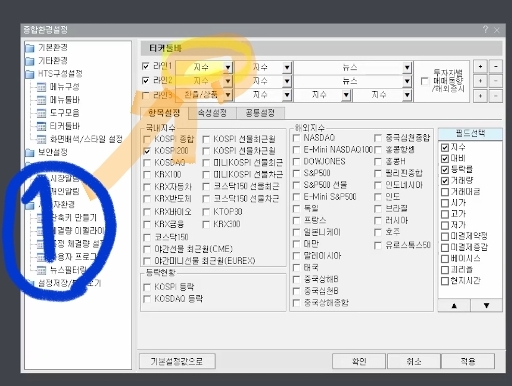Click the minus button in the 라인1 row

496,67
